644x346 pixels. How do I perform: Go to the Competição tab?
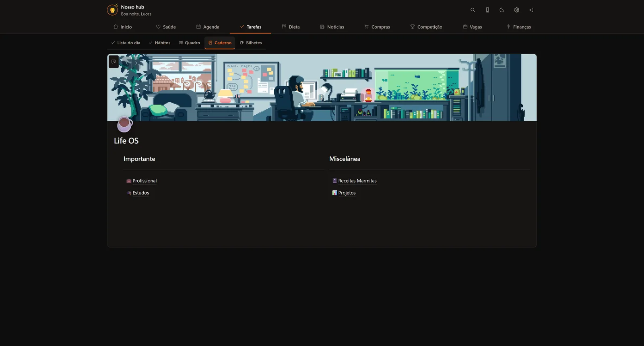click(x=426, y=27)
